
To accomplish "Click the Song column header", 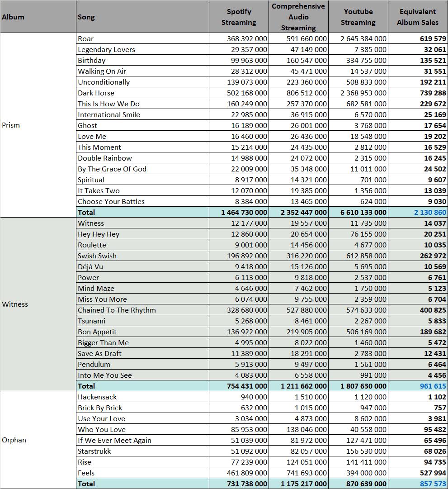I will (x=142, y=17).
